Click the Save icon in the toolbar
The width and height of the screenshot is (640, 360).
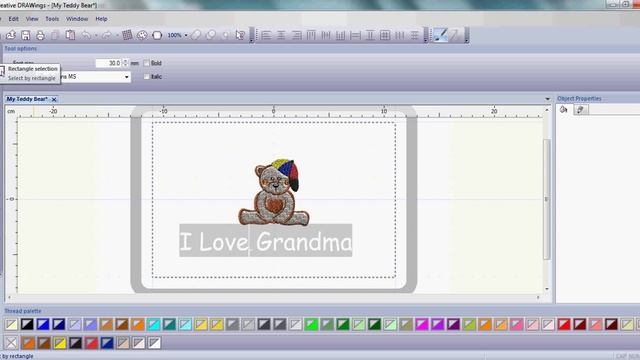click(x=25, y=36)
